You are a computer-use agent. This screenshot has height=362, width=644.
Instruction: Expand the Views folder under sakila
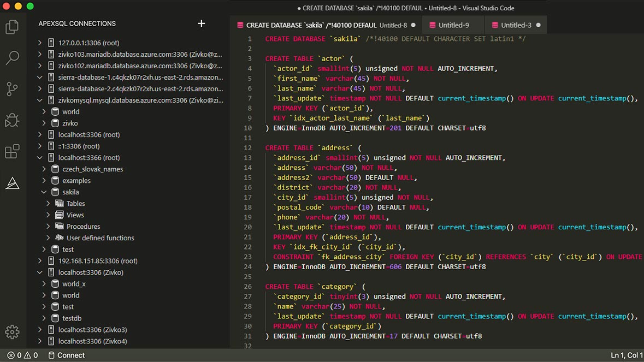pos(49,215)
